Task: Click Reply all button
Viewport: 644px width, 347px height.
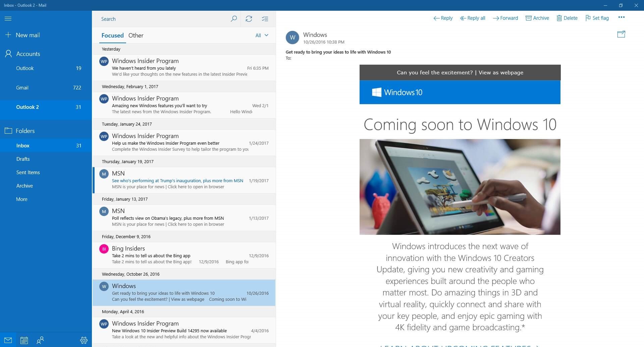Action: point(473,18)
